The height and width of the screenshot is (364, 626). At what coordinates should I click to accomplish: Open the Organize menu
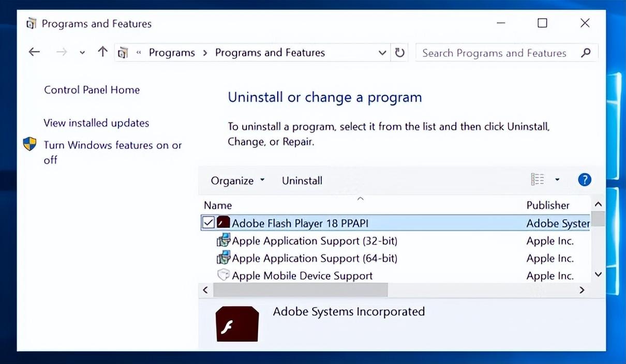[x=237, y=180]
